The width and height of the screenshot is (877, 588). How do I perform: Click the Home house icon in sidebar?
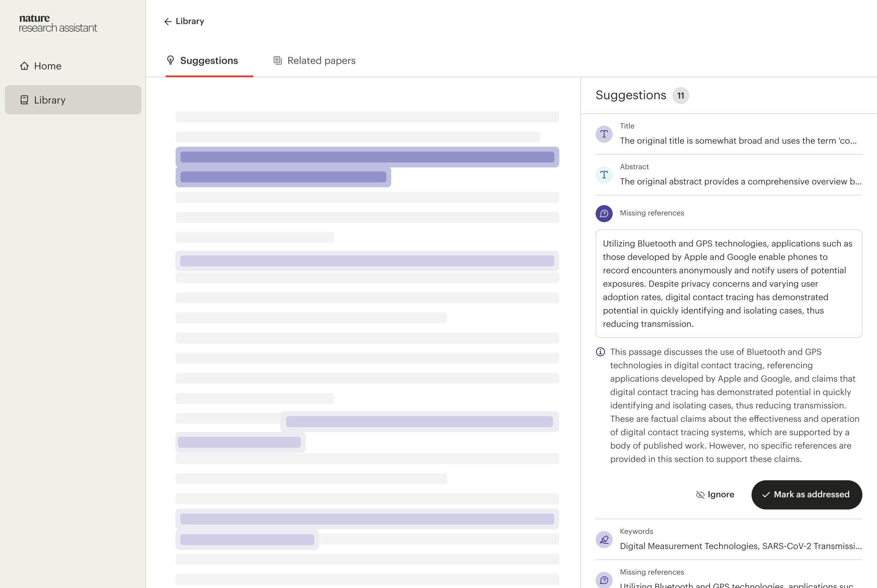[x=24, y=66]
